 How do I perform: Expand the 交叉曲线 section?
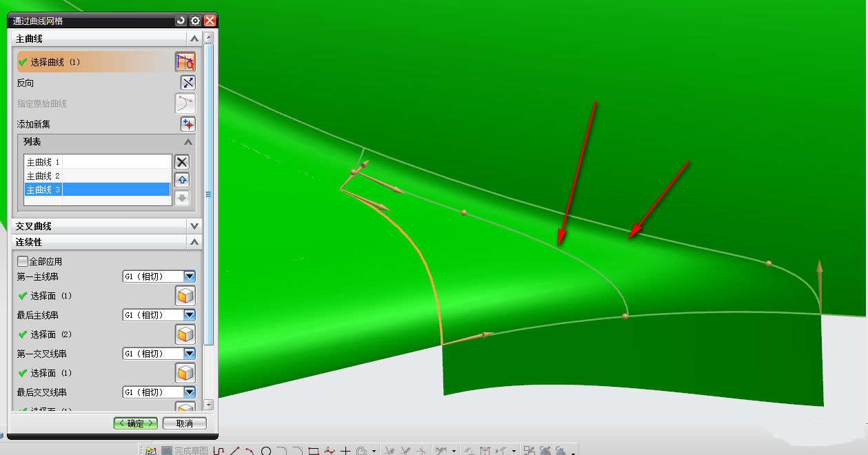[194, 226]
